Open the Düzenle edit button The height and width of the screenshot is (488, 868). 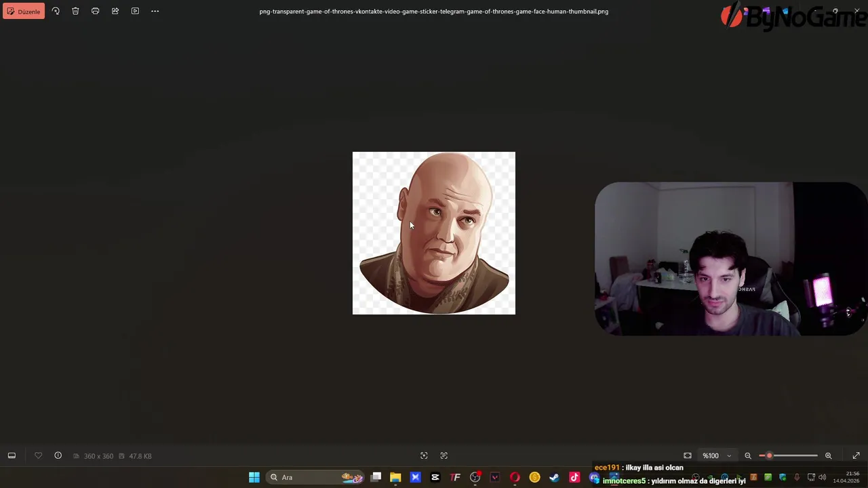(x=24, y=12)
